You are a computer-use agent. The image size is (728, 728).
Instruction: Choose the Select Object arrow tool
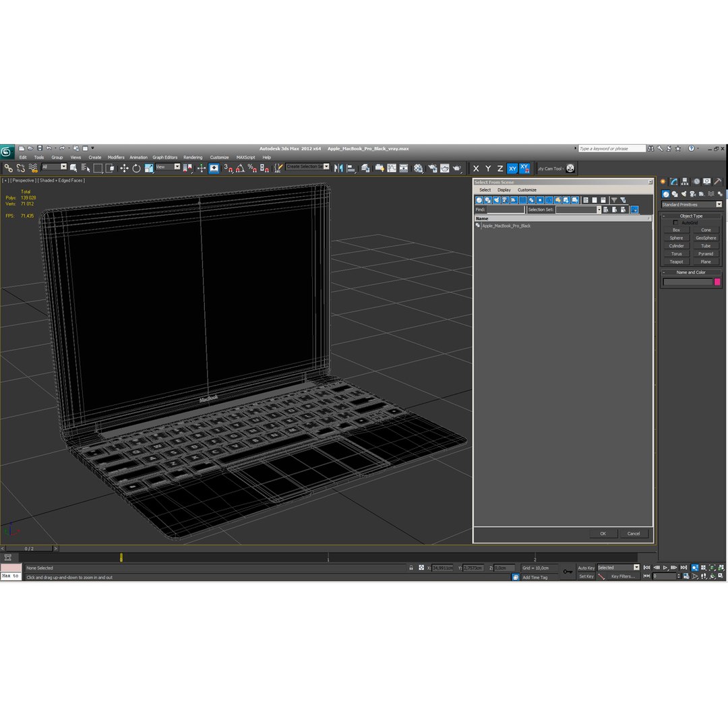click(73, 168)
